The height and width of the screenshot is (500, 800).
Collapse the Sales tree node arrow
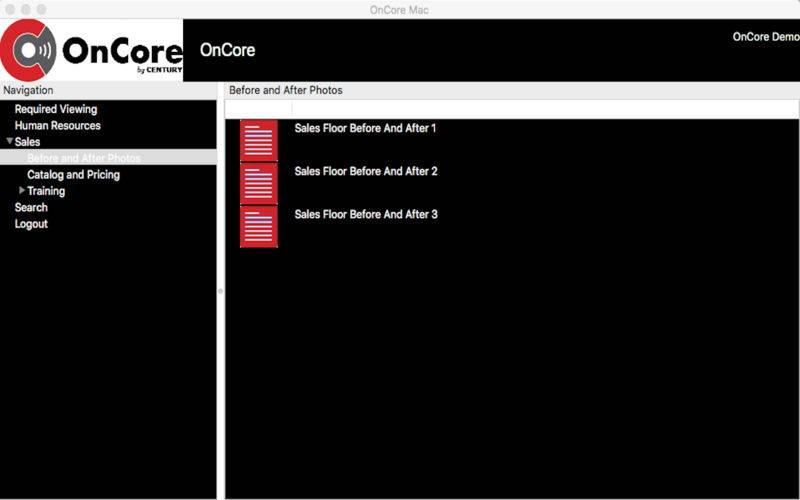click(10, 141)
